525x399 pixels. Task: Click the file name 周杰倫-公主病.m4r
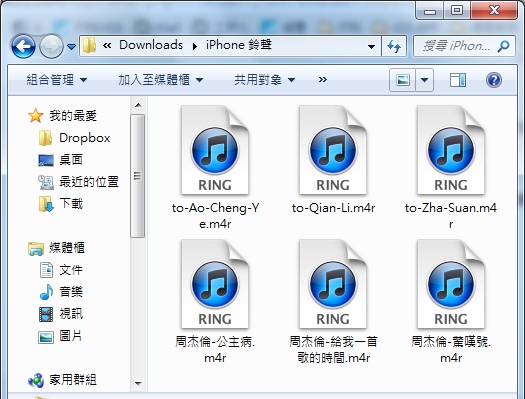click(215, 350)
